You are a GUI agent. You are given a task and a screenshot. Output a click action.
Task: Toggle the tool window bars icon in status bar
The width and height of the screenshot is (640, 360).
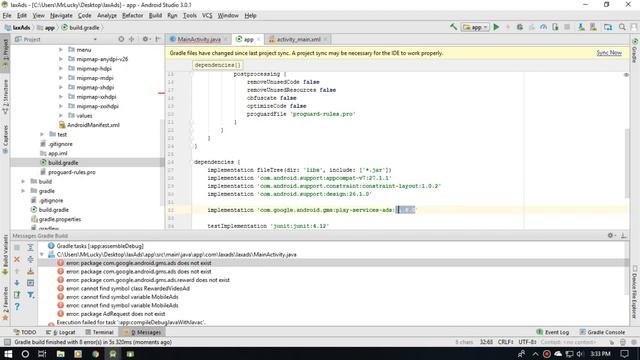point(7,342)
